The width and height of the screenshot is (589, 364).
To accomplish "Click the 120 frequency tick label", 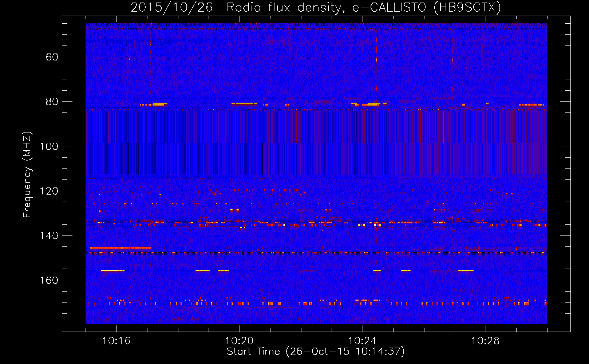I will [x=49, y=191].
